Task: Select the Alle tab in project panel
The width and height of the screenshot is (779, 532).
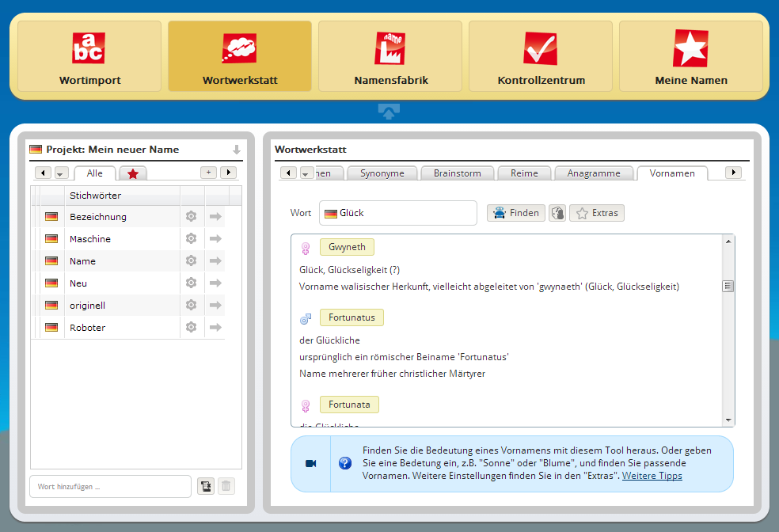Action: coord(95,173)
